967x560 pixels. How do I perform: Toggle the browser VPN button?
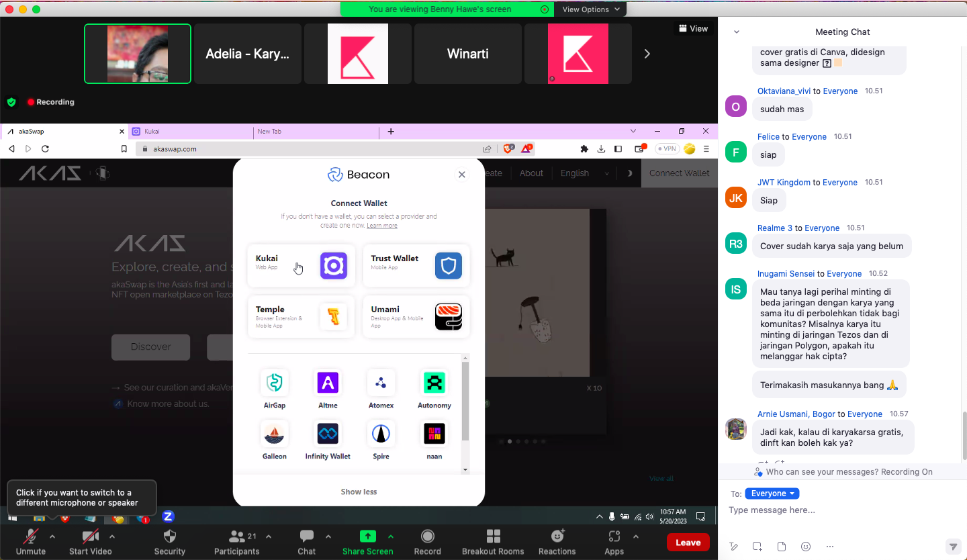pos(667,149)
